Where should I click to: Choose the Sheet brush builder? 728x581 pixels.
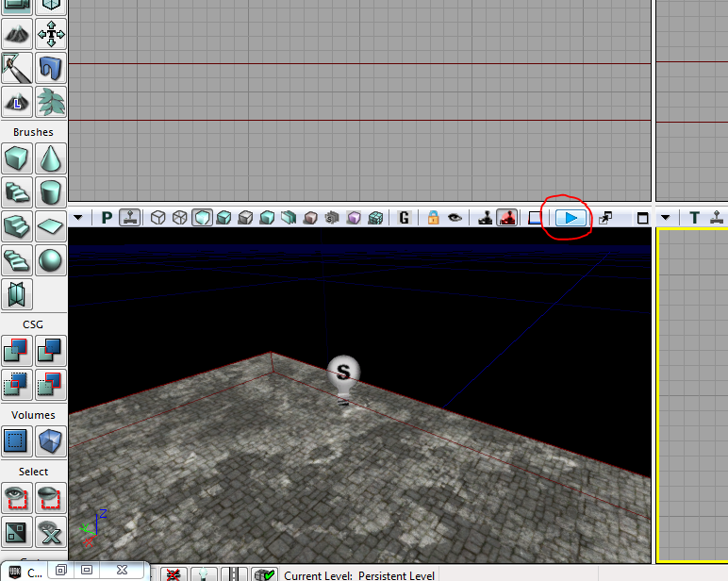coord(51,226)
